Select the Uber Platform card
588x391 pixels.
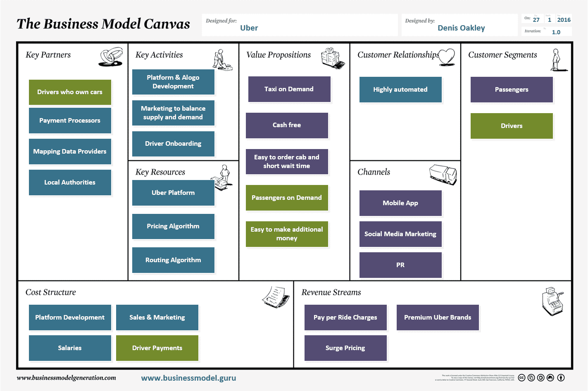(173, 193)
